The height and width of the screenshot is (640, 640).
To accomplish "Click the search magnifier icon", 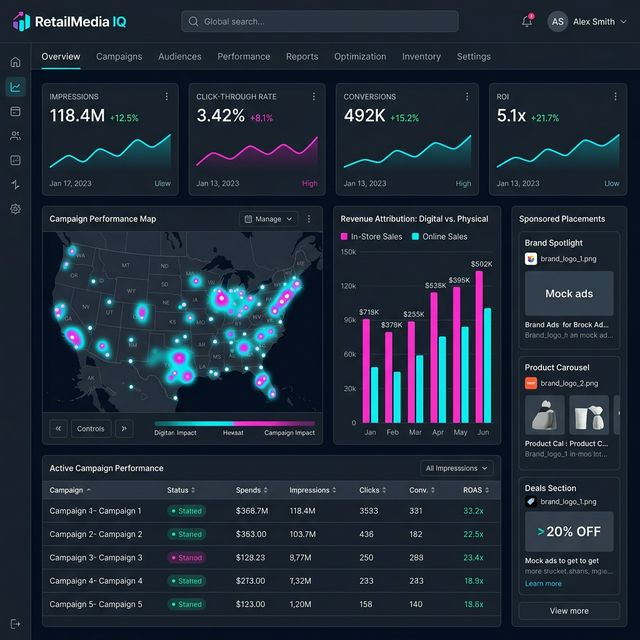I will [193, 22].
